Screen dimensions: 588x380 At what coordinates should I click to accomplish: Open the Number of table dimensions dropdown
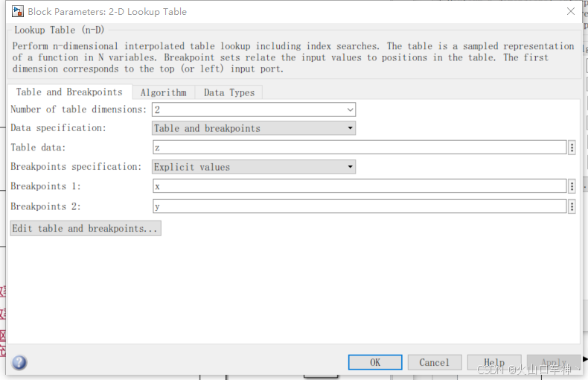click(x=254, y=110)
